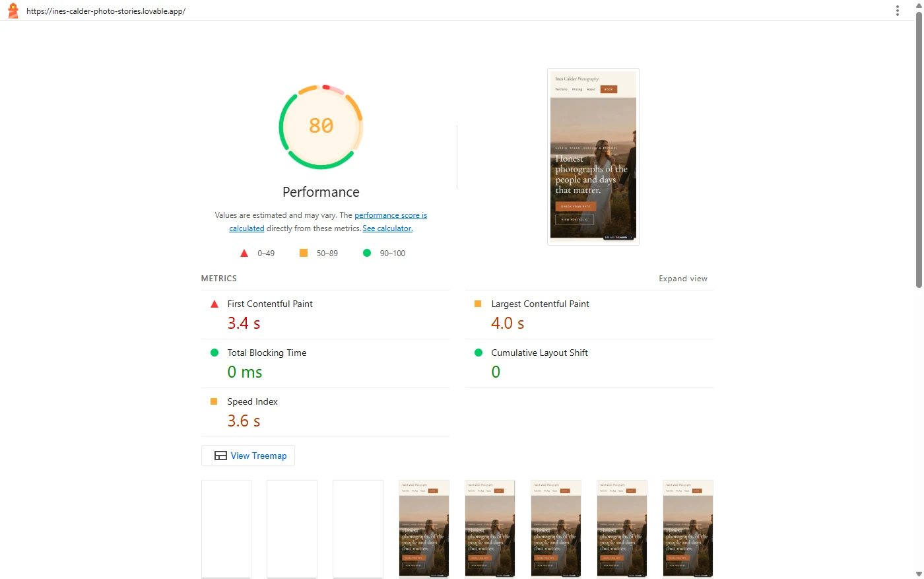This screenshot has width=924, height=579.
Task: Click the red triangle beside First Contentful Paint
Action: pos(214,304)
